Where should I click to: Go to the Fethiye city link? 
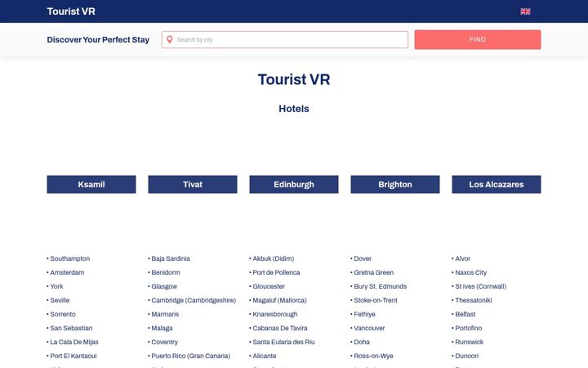(x=364, y=314)
